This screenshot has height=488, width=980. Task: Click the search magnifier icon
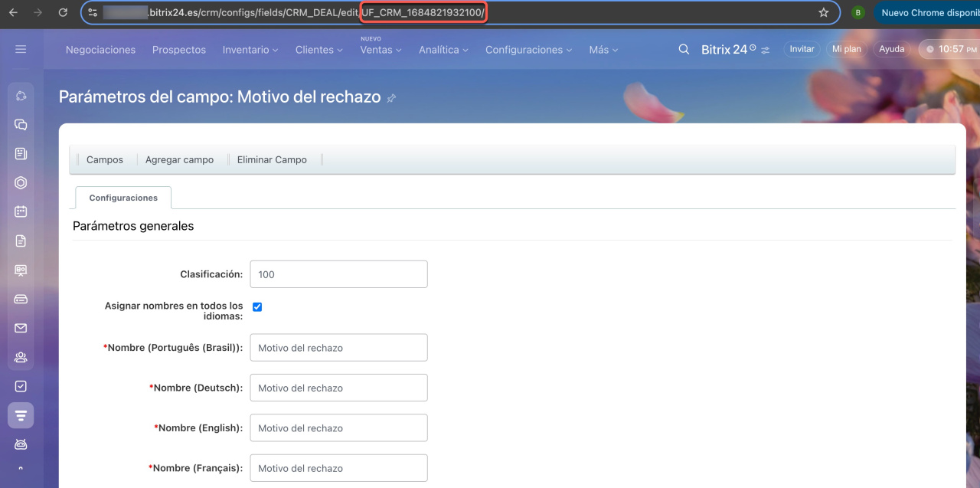point(684,49)
